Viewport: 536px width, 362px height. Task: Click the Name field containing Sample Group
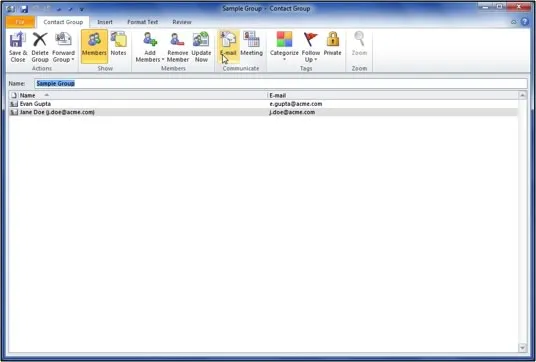coord(281,83)
